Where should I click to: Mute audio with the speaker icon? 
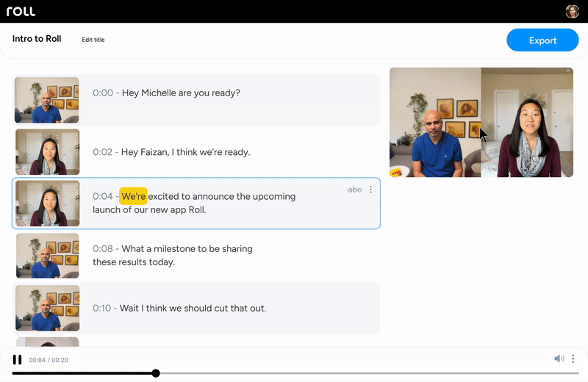pos(559,358)
